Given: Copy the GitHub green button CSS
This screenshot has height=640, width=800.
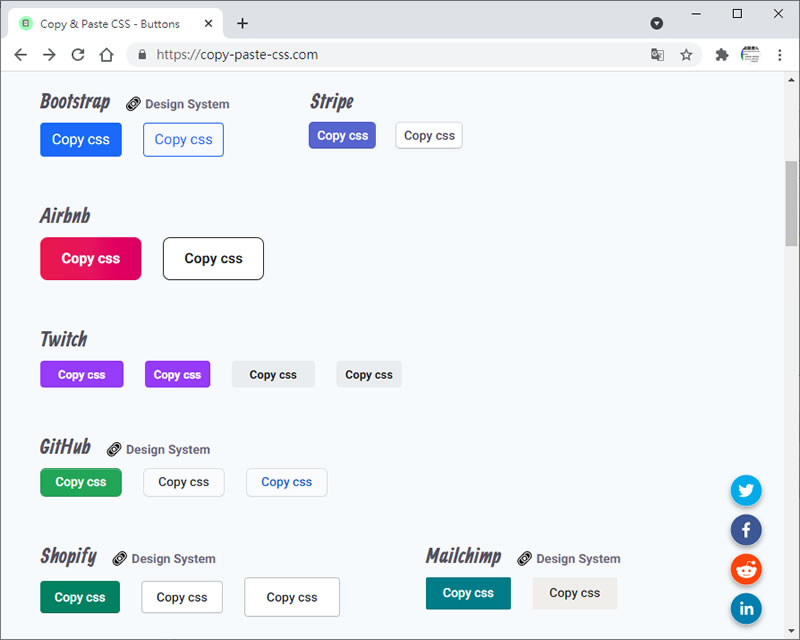Looking at the screenshot, I should pyautogui.click(x=81, y=482).
